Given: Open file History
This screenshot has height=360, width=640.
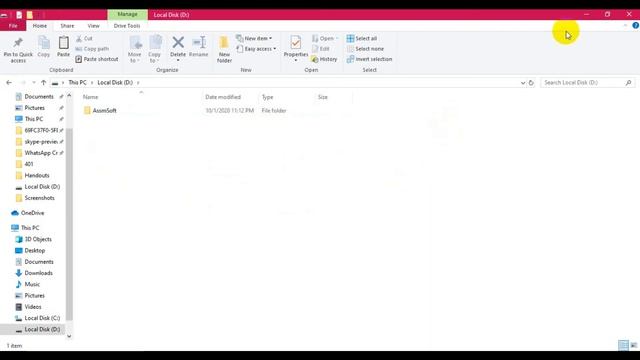Looking at the screenshot, I should pyautogui.click(x=324, y=59).
